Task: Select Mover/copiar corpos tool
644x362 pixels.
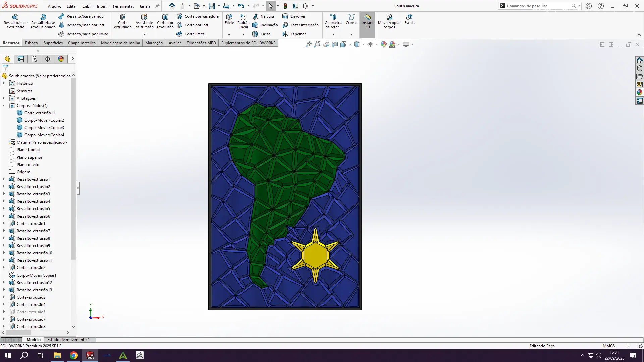Action: tap(389, 21)
